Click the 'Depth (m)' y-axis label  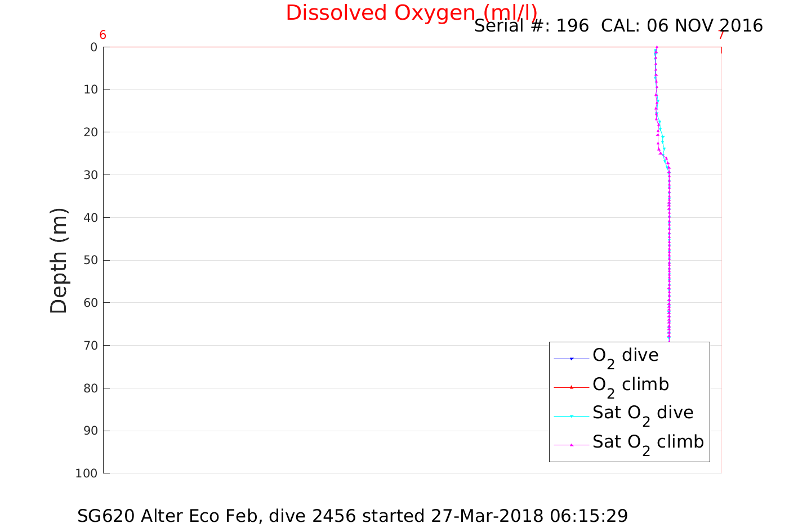point(59,260)
